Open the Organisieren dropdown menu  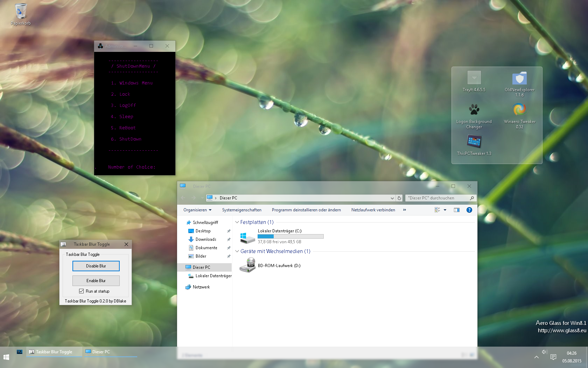(x=197, y=210)
